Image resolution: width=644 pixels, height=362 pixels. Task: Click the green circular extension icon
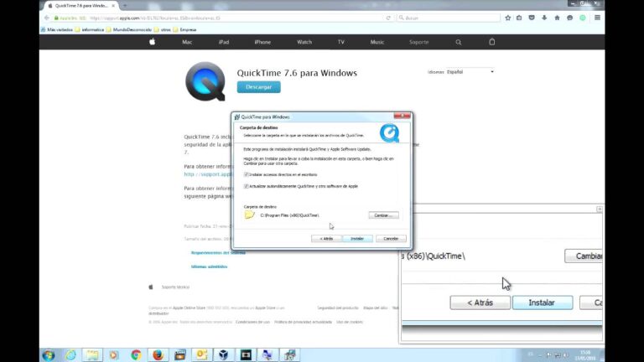click(x=583, y=18)
